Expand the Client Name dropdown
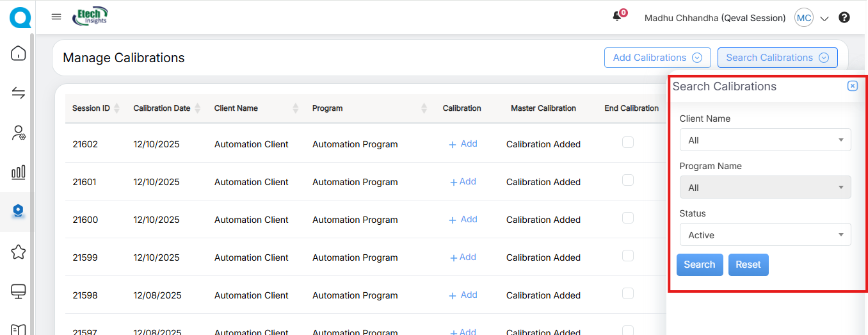This screenshot has height=335, width=868. click(765, 140)
